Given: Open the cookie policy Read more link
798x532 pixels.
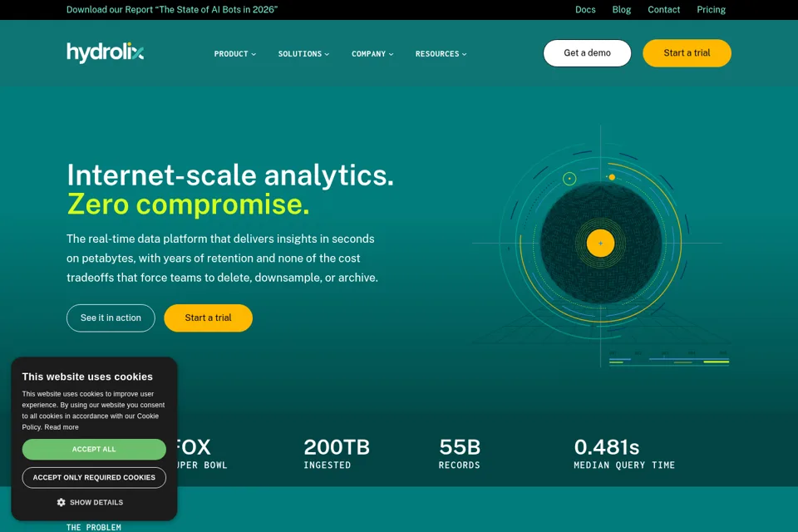Looking at the screenshot, I should [62, 427].
